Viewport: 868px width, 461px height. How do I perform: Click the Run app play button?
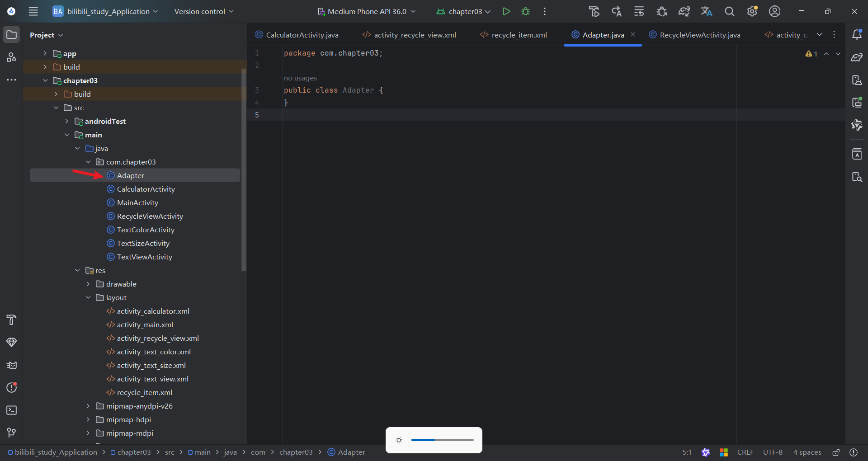click(506, 11)
